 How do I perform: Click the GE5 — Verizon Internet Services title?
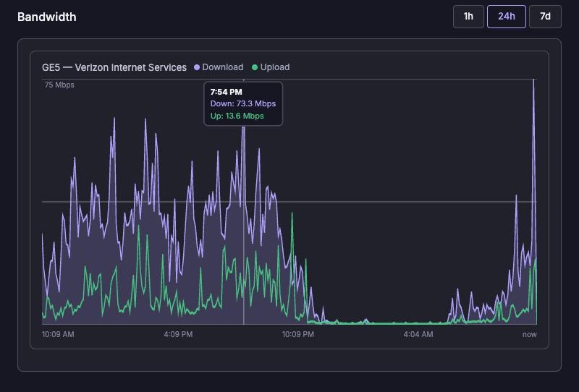(x=114, y=67)
